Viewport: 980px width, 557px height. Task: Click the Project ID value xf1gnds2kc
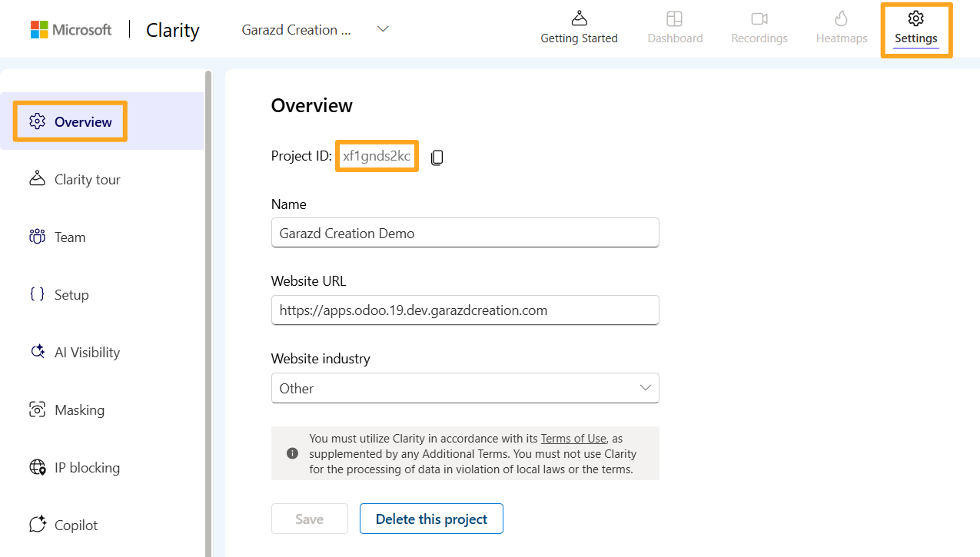[377, 156]
